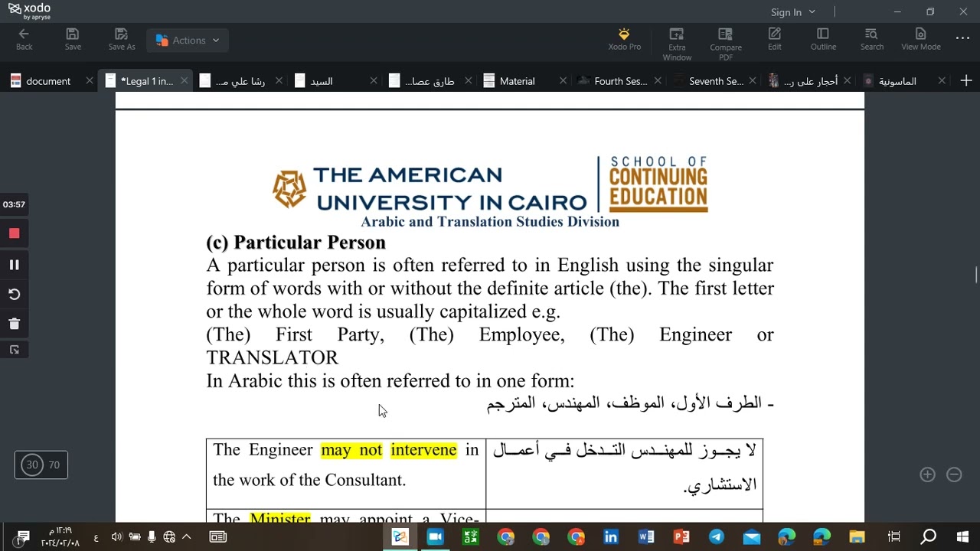Open the tray clock and date

point(60,536)
